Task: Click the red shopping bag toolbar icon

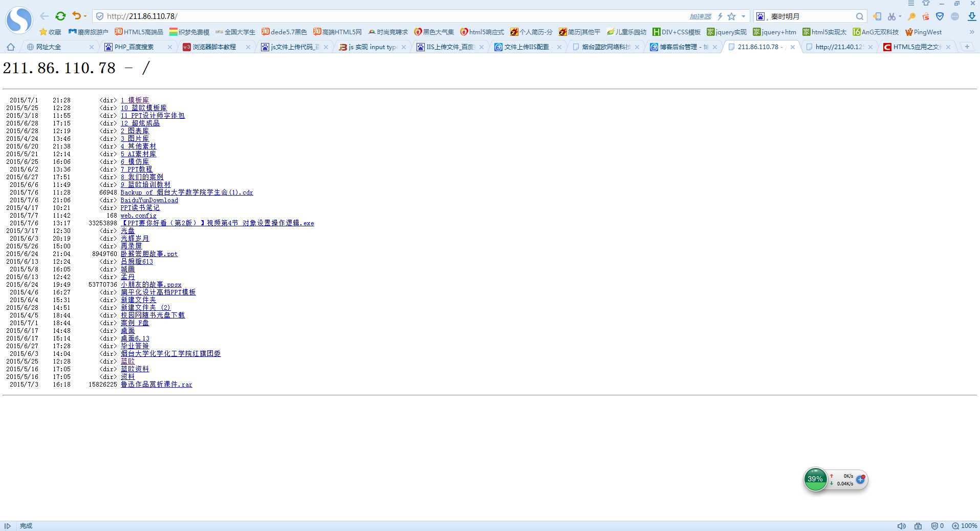Action: pyautogui.click(x=926, y=16)
